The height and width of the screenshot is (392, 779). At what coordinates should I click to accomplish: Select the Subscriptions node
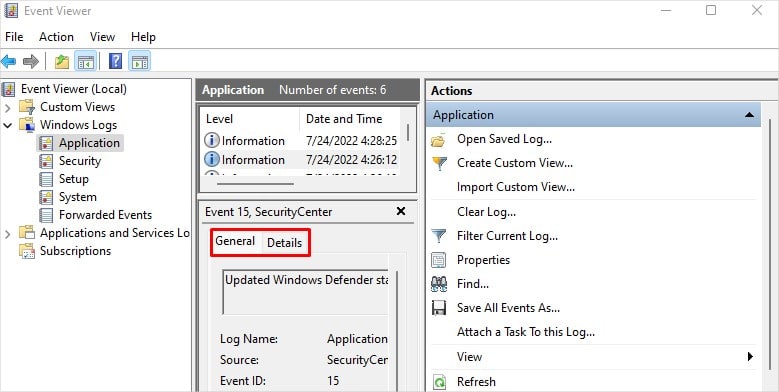pyautogui.click(x=75, y=251)
